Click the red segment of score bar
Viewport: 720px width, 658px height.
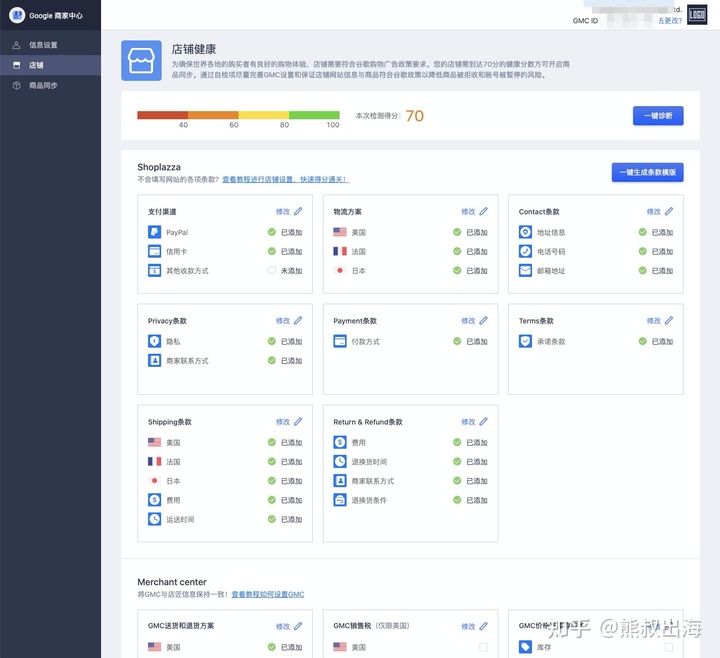click(163, 115)
